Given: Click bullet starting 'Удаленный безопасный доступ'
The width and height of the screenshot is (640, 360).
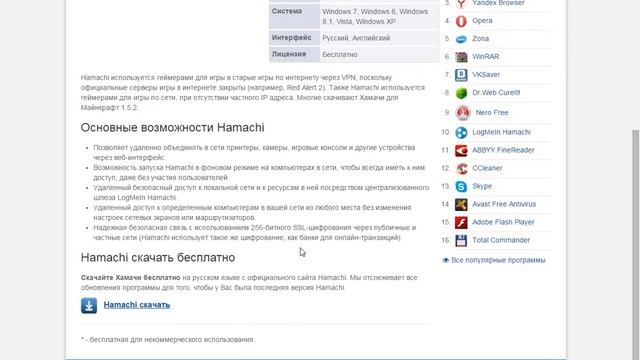Looking at the screenshot, I should [x=261, y=192].
